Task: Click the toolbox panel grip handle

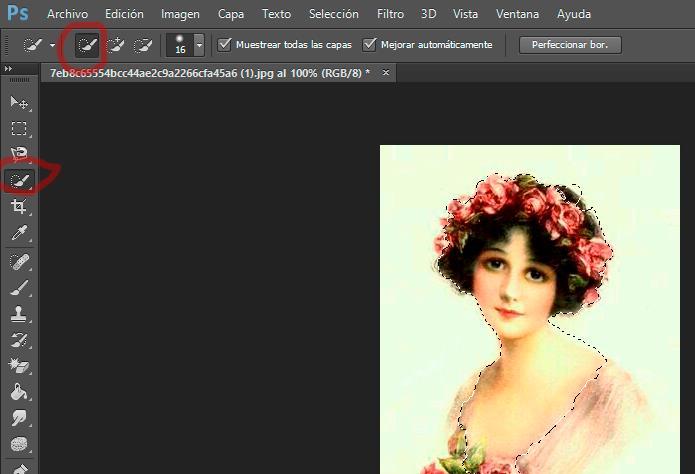Action: 19,80
